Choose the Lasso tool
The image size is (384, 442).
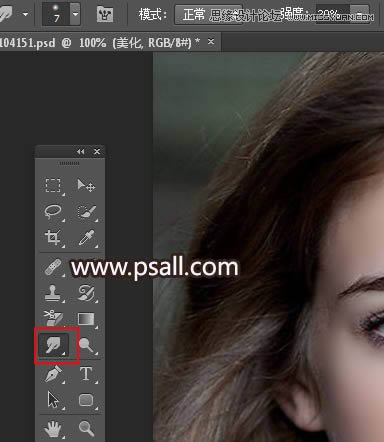tap(53, 212)
